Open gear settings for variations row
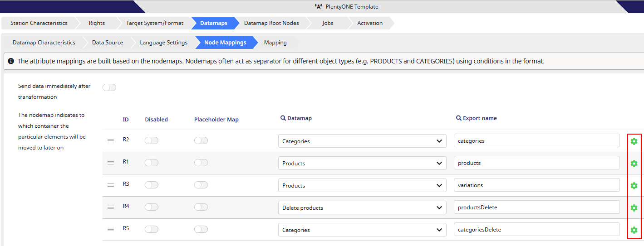Image resolution: width=644 pixels, height=246 pixels. click(634, 186)
